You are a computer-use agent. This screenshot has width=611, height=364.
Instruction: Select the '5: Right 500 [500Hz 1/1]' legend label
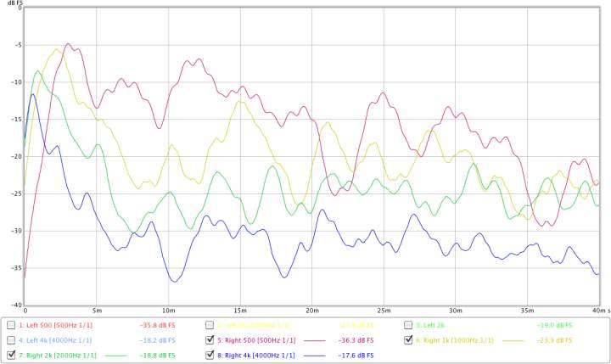[x=256, y=340]
